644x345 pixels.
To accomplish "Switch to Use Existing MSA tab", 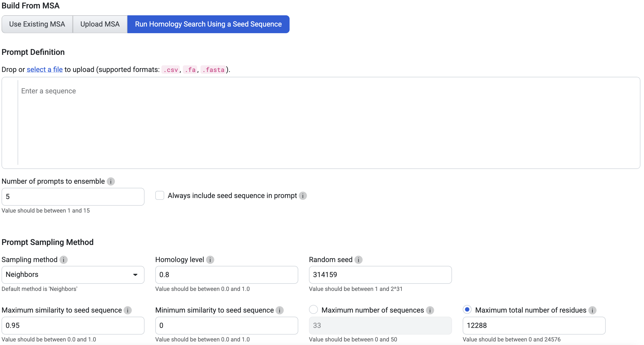I will click(x=37, y=24).
